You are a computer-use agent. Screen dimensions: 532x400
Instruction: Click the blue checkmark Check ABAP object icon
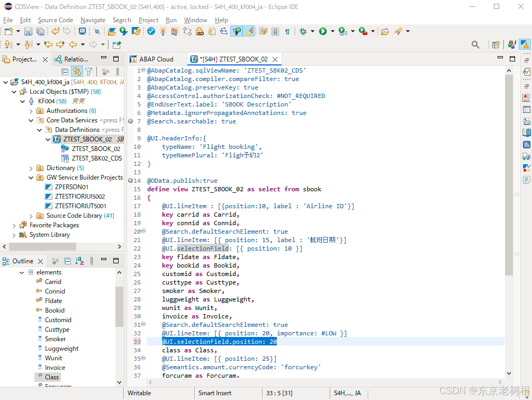click(151, 32)
